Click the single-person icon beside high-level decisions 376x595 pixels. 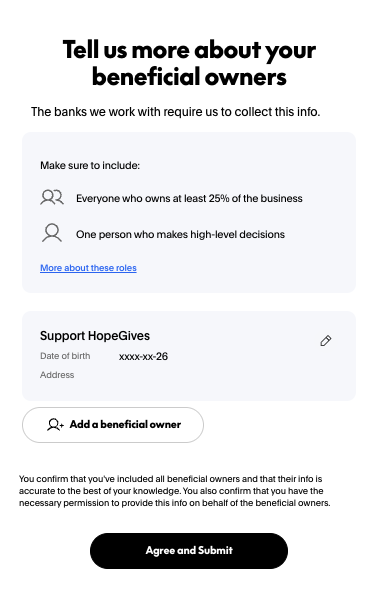pyautogui.click(x=52, y=233)
